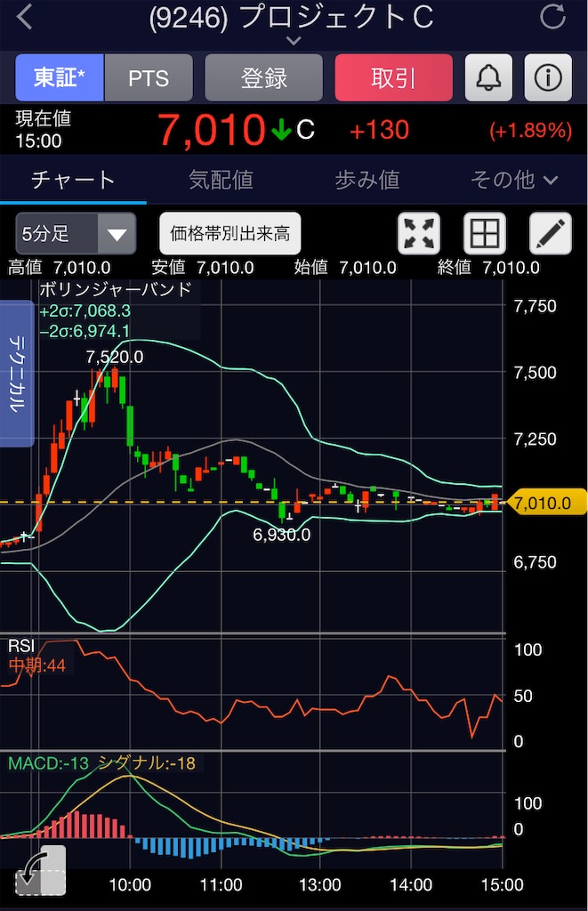Tap the +2σ:7,068.3 band value

(85, 310)
